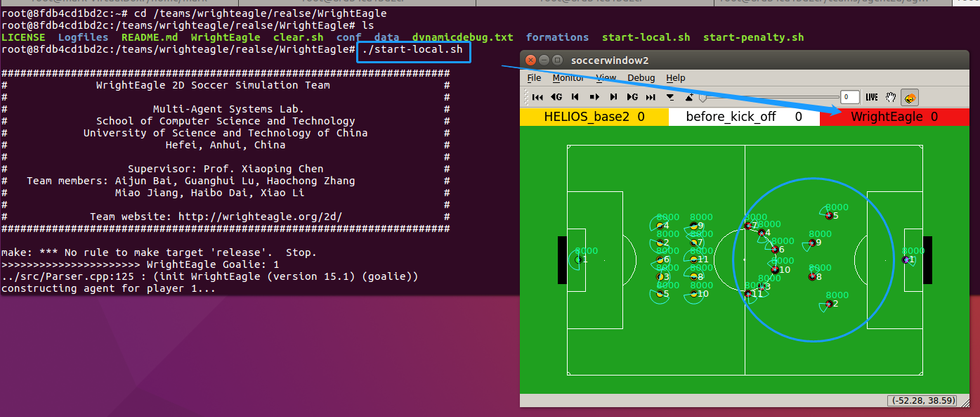The height and width of the screenshot is (417, 980).
Task: Step forward one cycle in the log player
Action: click(x=613, y=97)
